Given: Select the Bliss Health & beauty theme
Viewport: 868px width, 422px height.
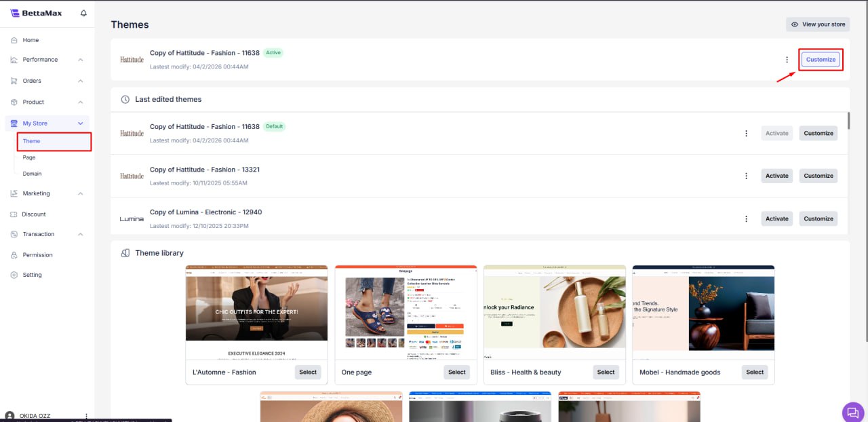Looking at the screenshot, I should click(x=606, y=372).
